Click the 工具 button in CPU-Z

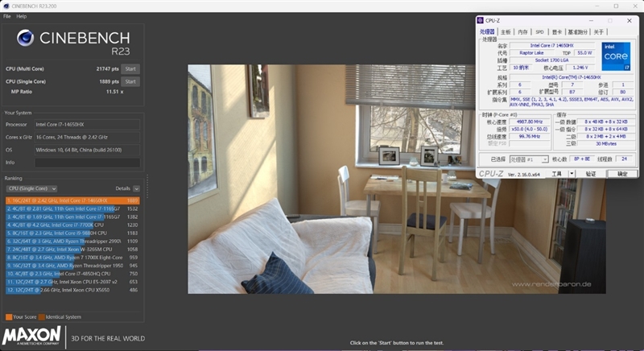[x=556, y=174]
